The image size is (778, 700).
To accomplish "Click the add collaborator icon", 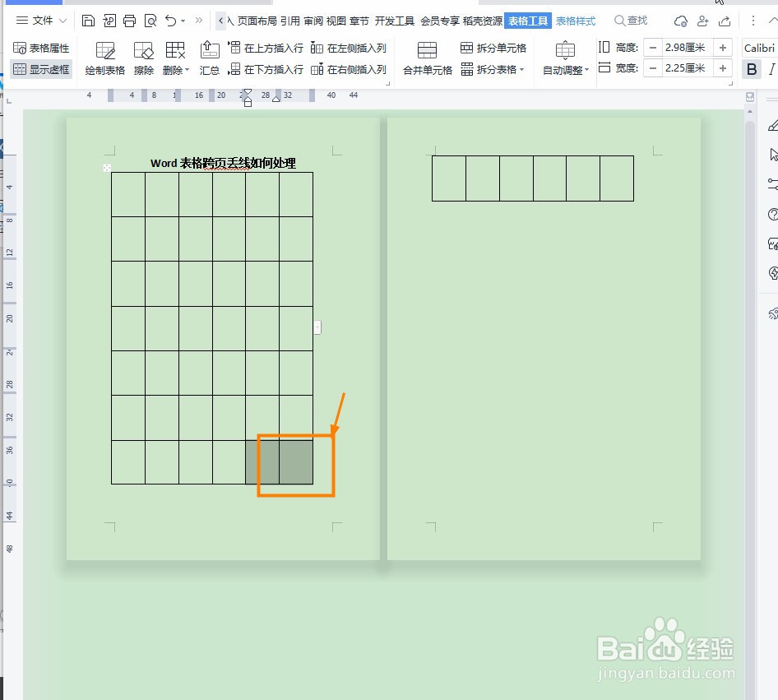I will 702,21.
